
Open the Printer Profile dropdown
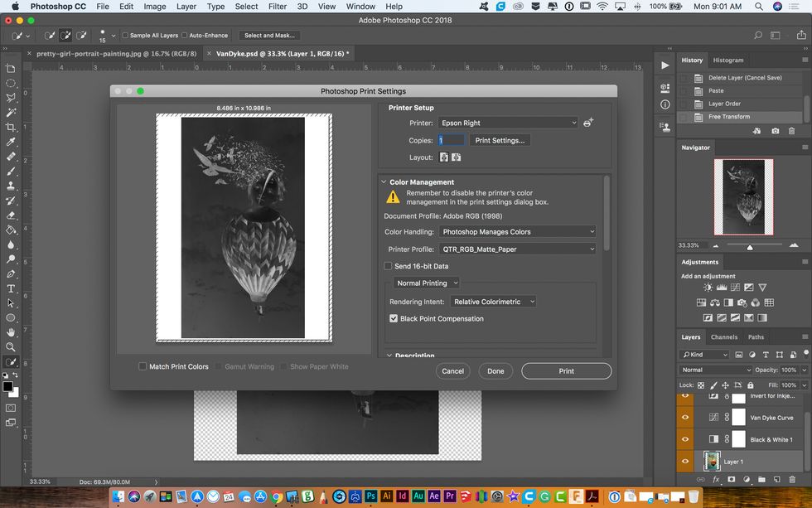[x=518, y=249]
